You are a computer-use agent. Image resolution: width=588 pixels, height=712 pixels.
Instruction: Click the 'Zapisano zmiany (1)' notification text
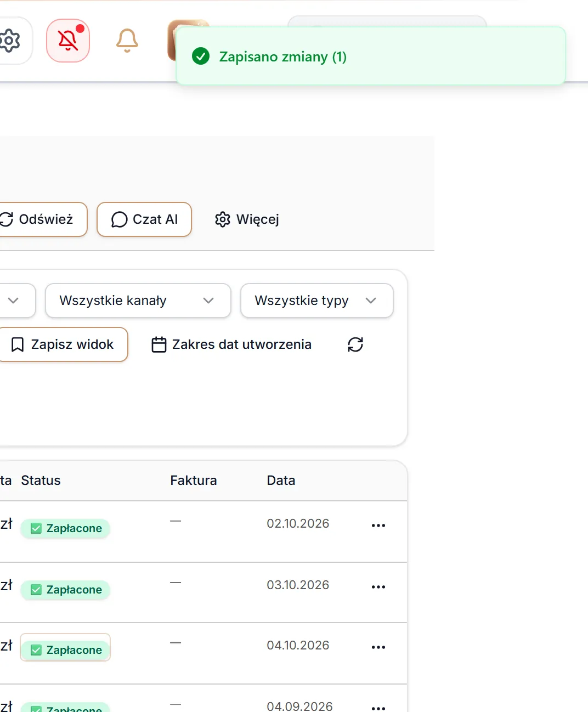click(x=283, y=56)
